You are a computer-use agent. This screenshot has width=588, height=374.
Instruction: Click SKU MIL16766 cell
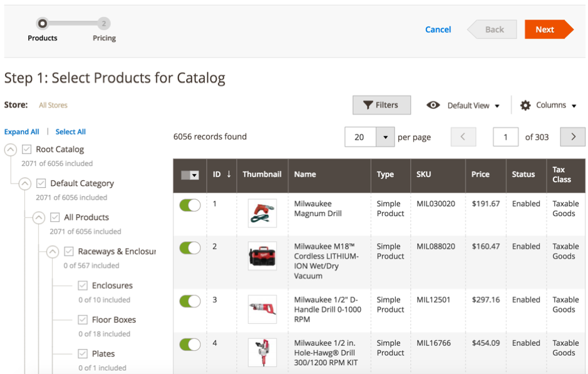point(433,343)
